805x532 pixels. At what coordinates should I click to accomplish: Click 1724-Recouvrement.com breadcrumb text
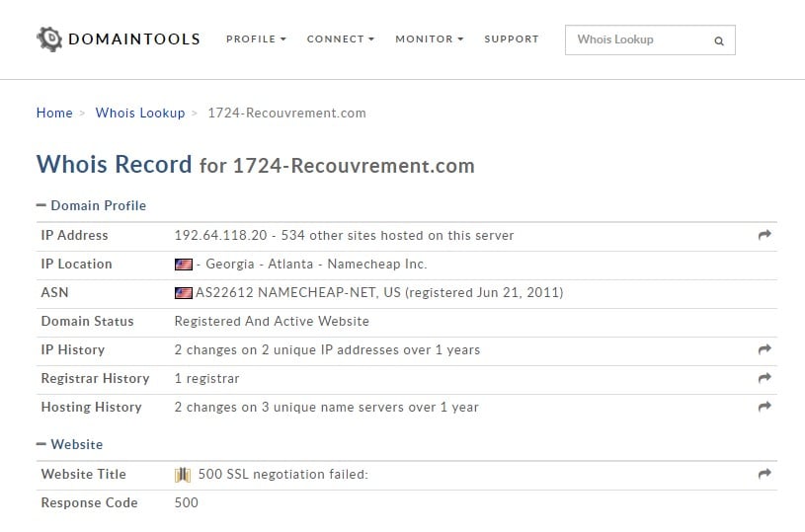click(x=287, y=113)
